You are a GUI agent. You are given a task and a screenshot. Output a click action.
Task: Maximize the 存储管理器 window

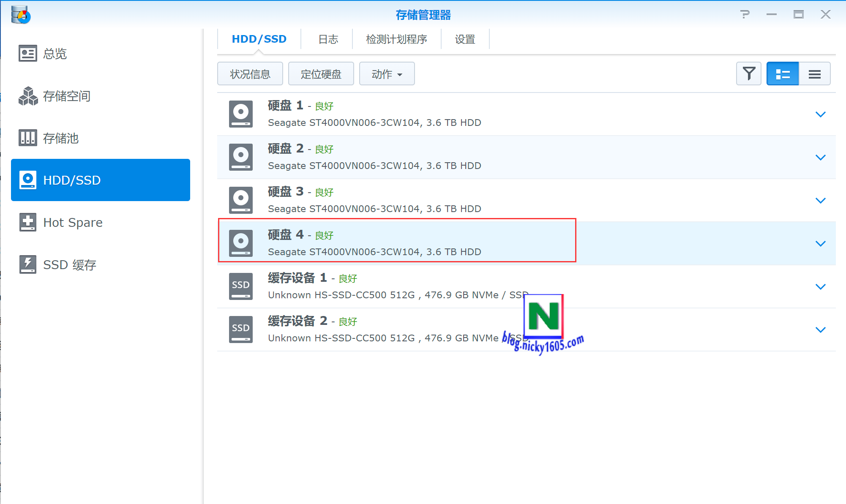click(x=798, y=14)
